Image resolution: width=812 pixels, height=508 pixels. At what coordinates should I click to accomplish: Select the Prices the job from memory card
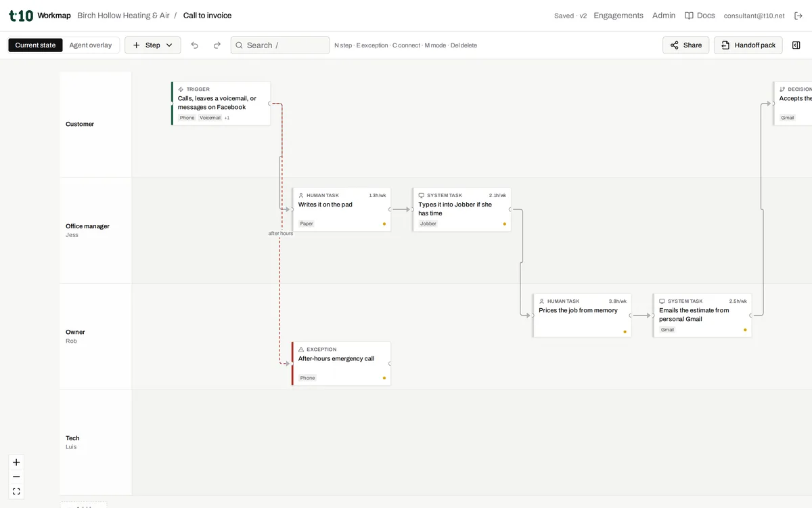[582, 316]
